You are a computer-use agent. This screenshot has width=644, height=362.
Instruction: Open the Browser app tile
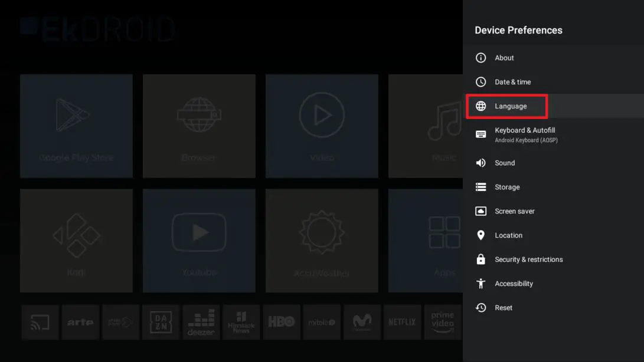click(199, 126)
